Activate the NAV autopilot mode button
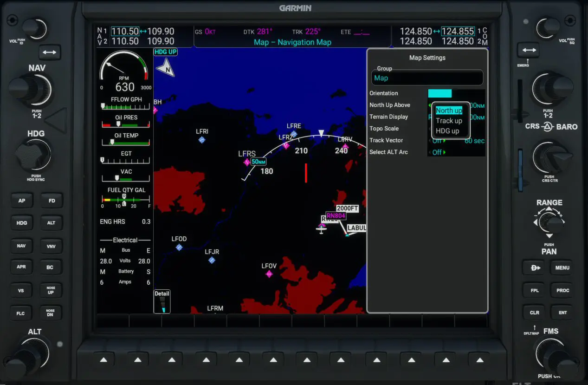The image size is (588, 385). point(22,246)
